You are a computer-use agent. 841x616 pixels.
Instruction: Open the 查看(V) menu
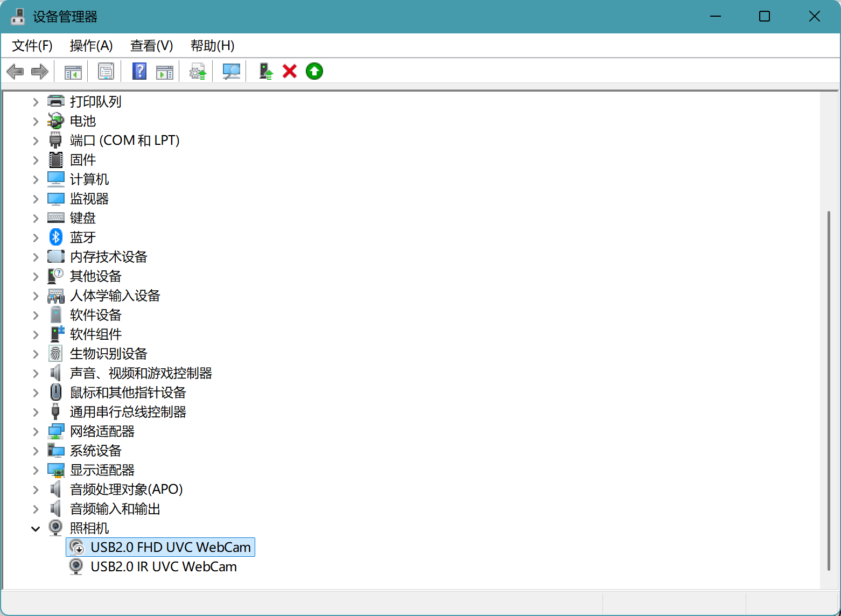click(x=151, y=46)
